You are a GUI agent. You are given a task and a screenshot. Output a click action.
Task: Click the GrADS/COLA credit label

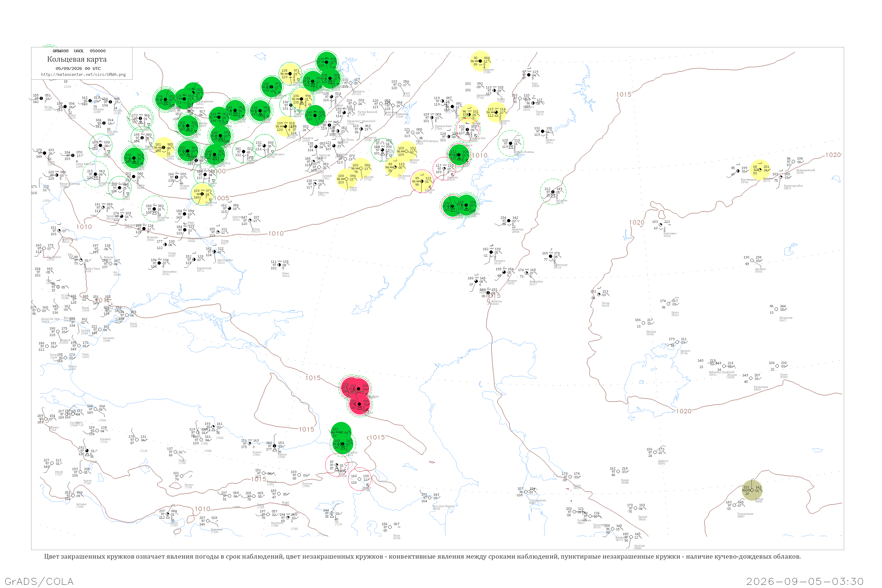click(x=39, y=582)
